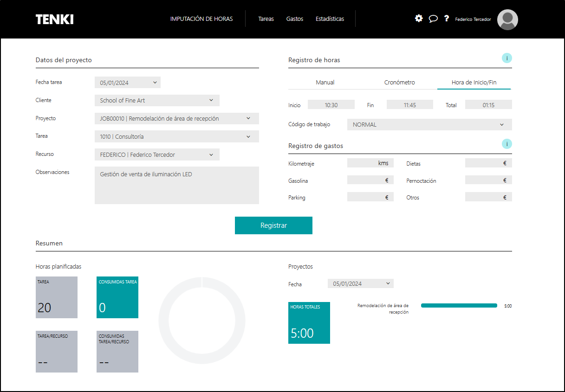Click the Observaciones text area
Viewport: 565px width, 392px height.
pyautogui.click(x=177, y=185)
